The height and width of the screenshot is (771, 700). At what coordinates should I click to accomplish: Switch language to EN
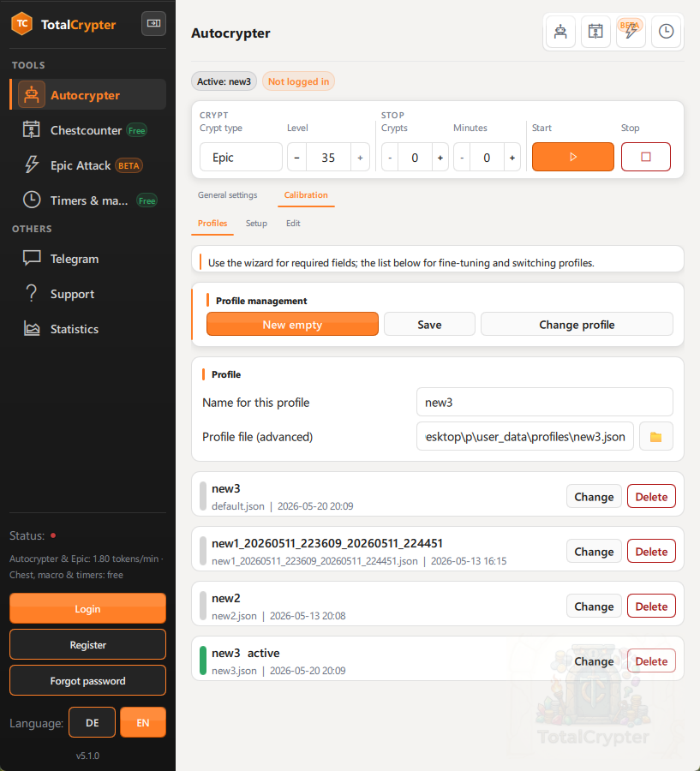click(143, 722)
